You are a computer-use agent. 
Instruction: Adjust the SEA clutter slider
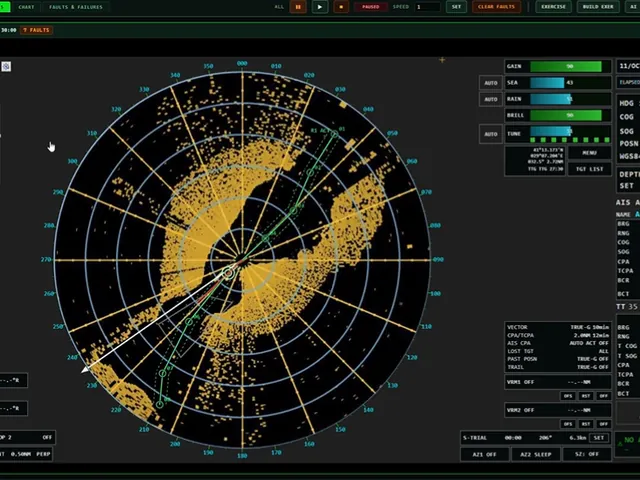point(570,83)
